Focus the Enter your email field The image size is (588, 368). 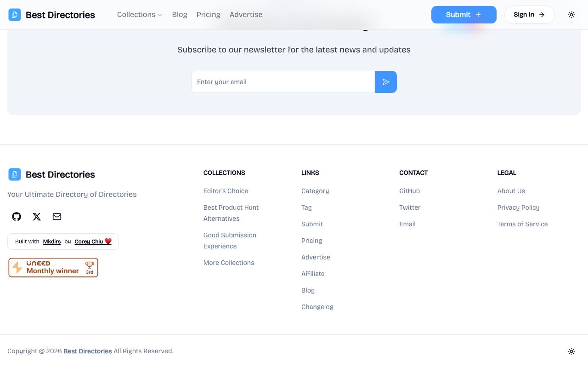[x=283, y=82]
